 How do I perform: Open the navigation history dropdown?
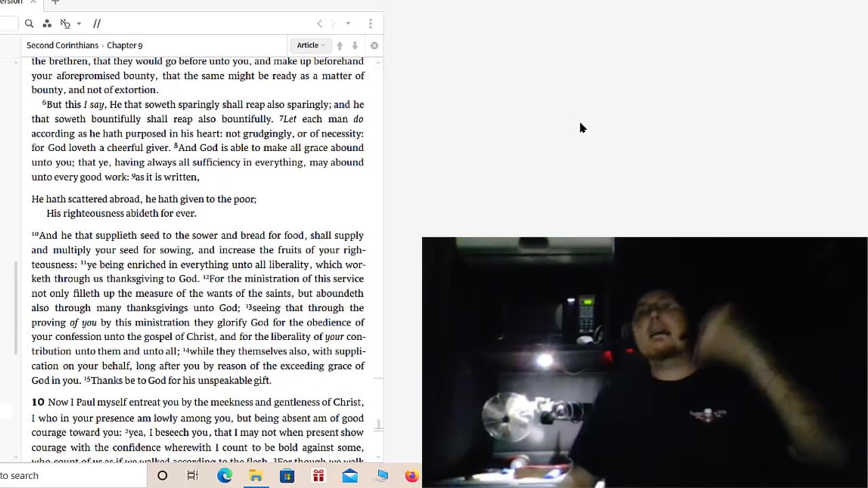348,24
